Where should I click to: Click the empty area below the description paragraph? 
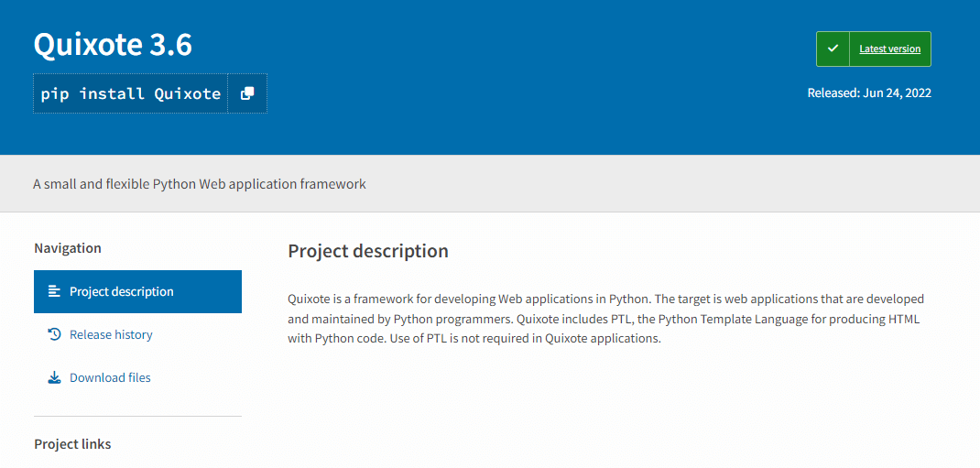coord(604,403)
